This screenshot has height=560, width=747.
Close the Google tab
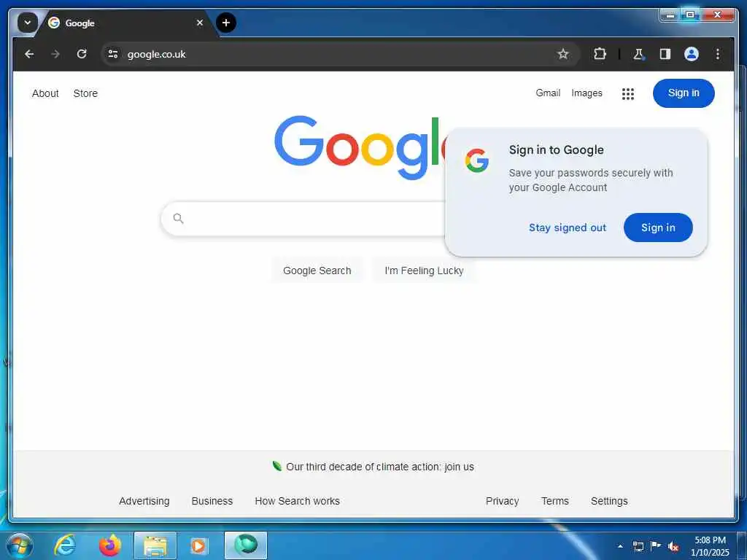click(200, 23)
